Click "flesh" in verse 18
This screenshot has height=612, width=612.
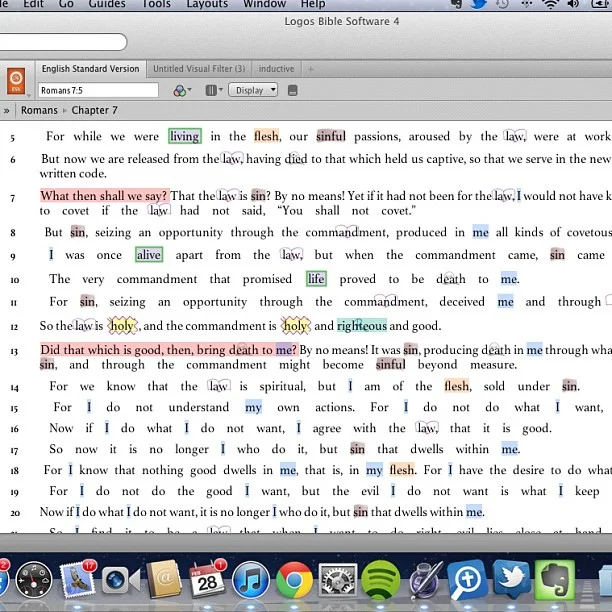pyautogui.click(x=403, y=470)
